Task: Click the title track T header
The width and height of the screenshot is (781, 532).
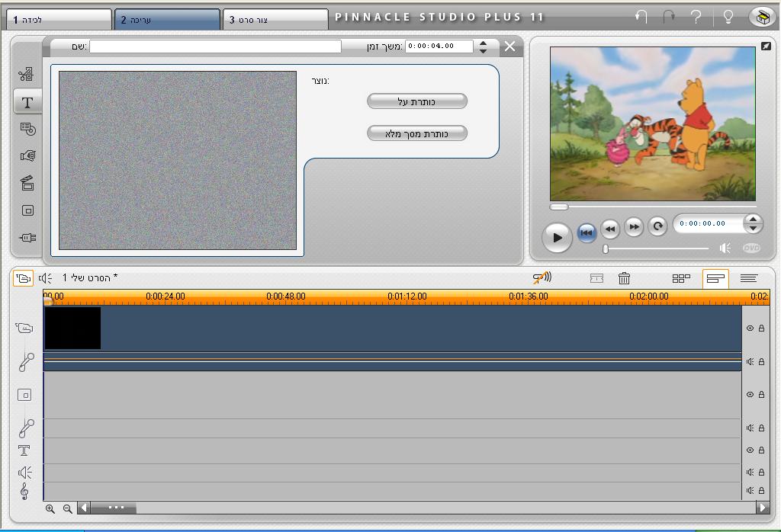Action: 24,450
